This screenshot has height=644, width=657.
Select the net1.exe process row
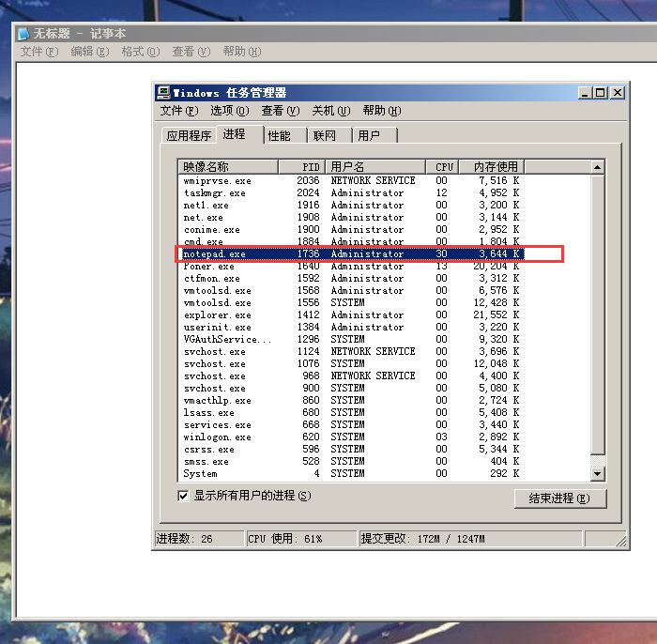(x=352, y=206)
